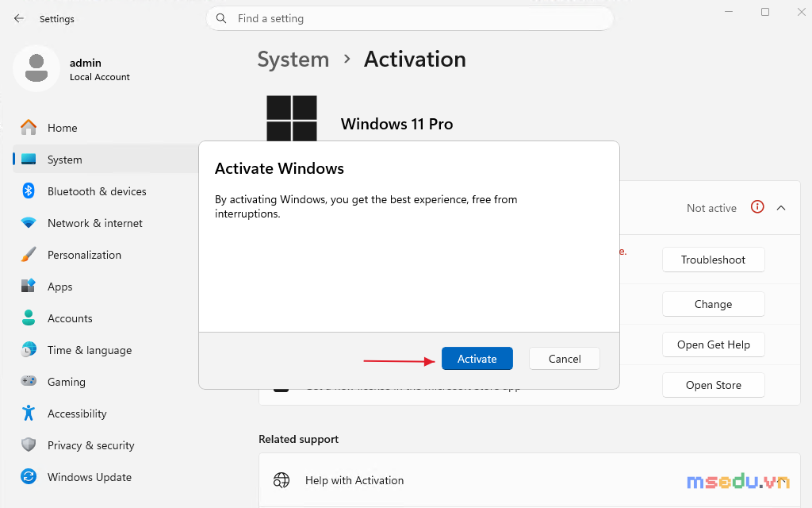Click the Activation breadcrumb title
This screenshot has width=812, height=508.
point(415,60)
